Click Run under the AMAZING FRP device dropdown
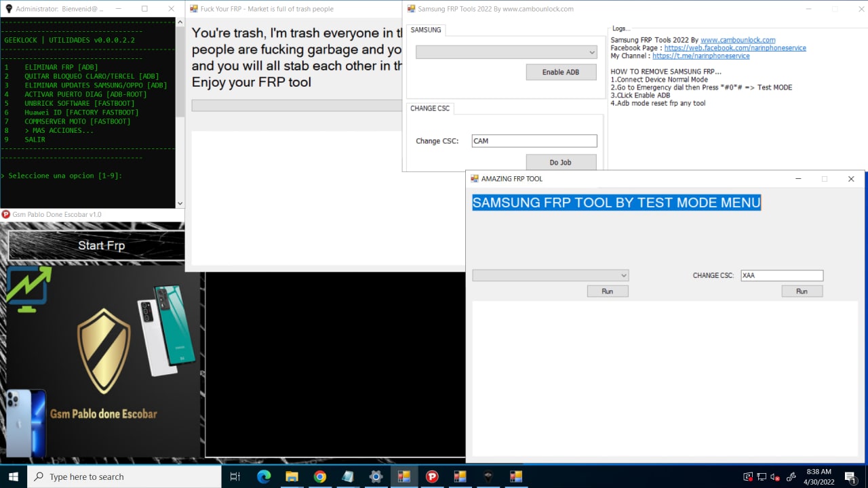 click(608, 291)
